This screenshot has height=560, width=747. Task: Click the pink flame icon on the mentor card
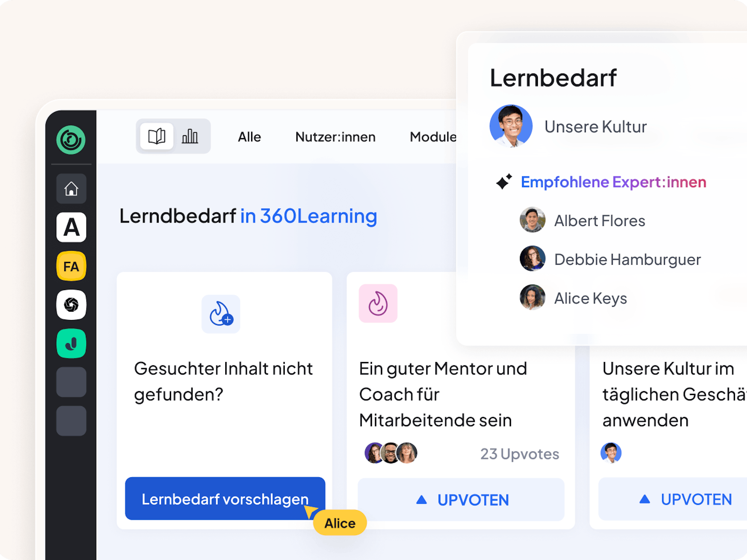tap(378, 303)
